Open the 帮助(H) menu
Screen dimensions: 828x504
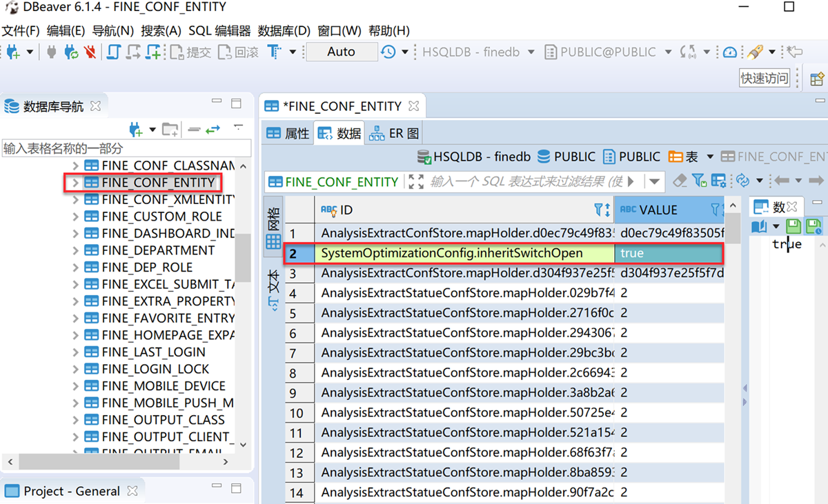pyautogui.click(x=389, y=31)
